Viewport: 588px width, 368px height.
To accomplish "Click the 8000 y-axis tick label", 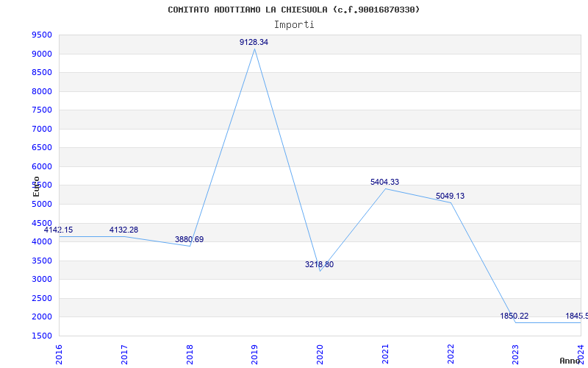I will (x=42, y=91).
